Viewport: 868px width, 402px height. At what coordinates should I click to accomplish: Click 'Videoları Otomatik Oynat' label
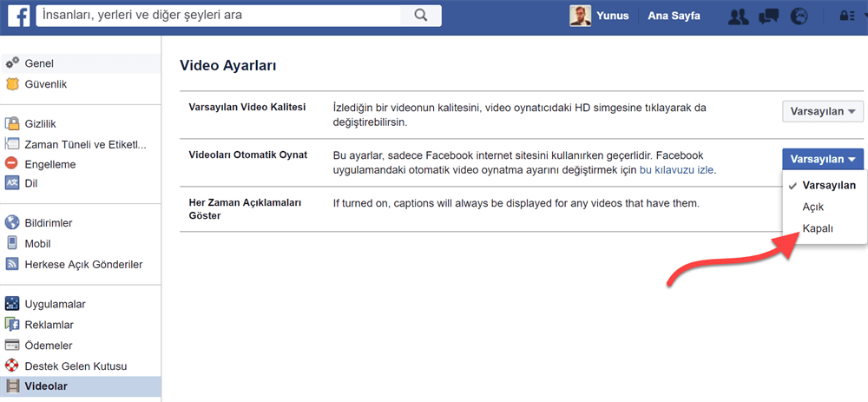pos(247,155)
